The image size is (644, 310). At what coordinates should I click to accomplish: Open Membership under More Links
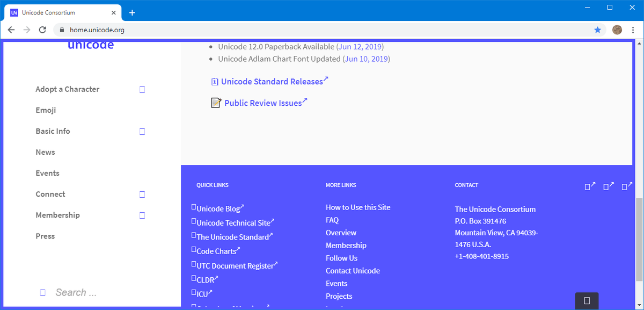tap(346, 246)
